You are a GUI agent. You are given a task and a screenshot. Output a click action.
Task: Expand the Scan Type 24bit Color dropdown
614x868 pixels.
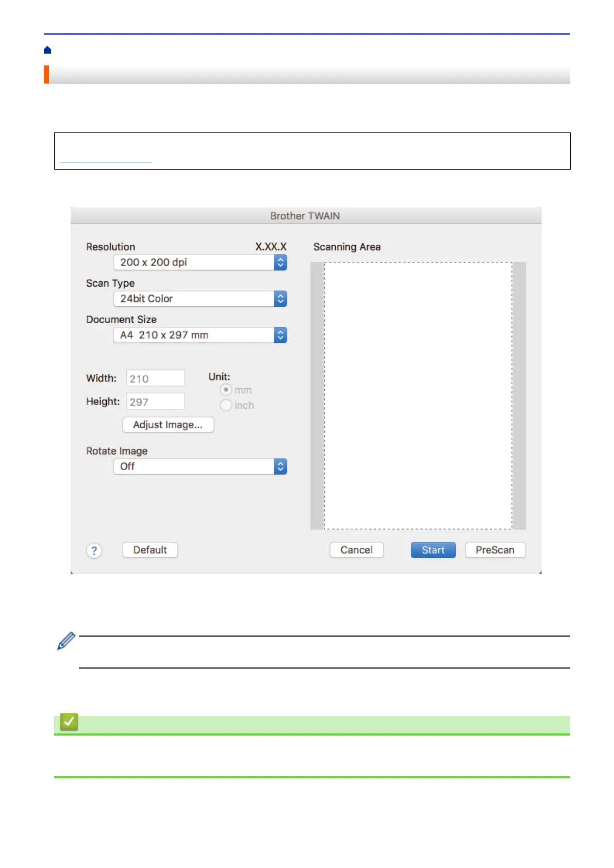tap(200, 299)
